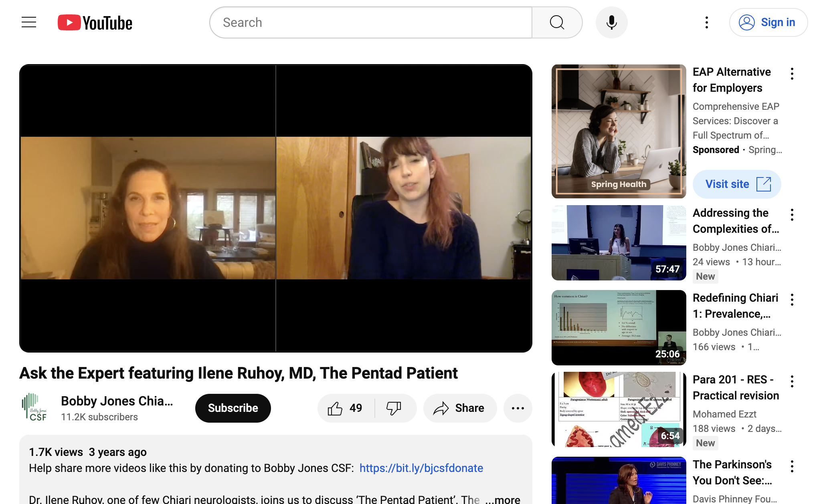Screen dimensions: 821x504
Task: Focus the Search input field
Action: (x=371, y=22)
